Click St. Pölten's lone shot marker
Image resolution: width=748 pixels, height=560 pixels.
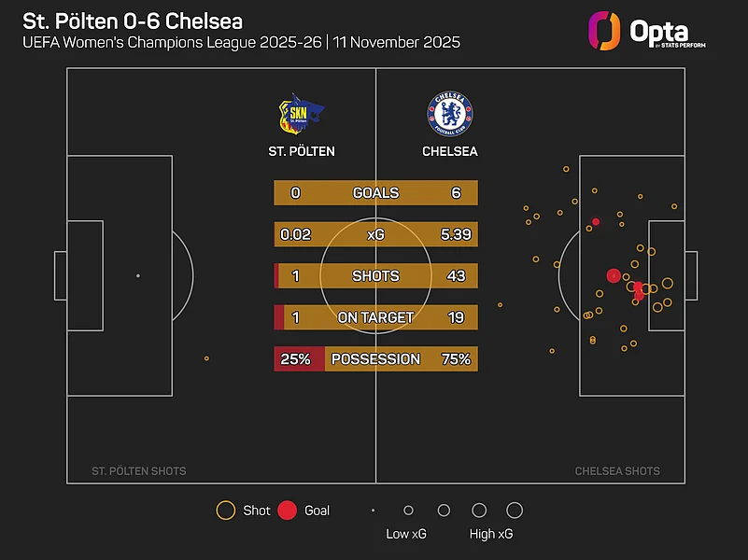coord(206,358)
